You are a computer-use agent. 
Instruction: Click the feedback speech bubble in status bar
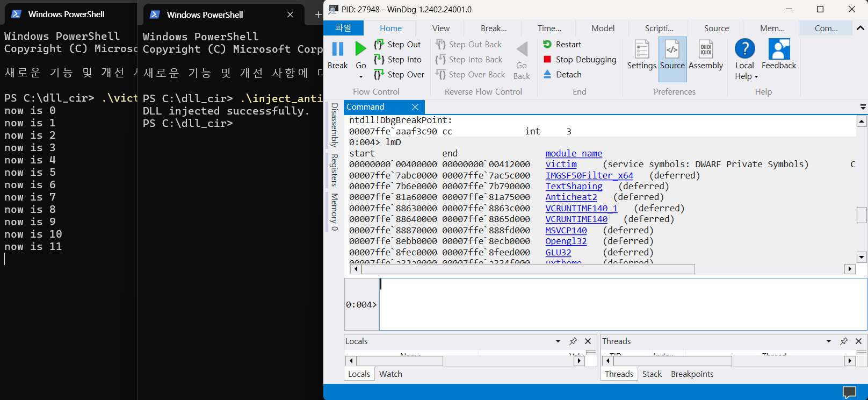pos(849,392)
